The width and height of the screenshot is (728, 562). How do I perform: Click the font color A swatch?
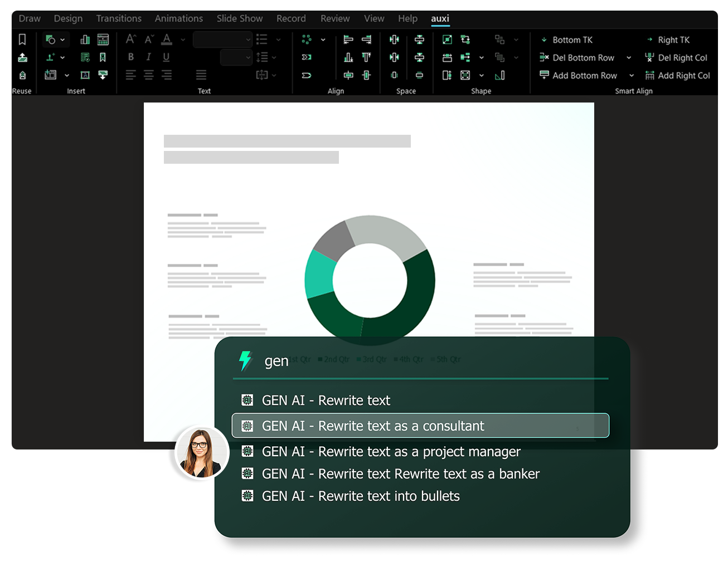(x=167, y=39)
